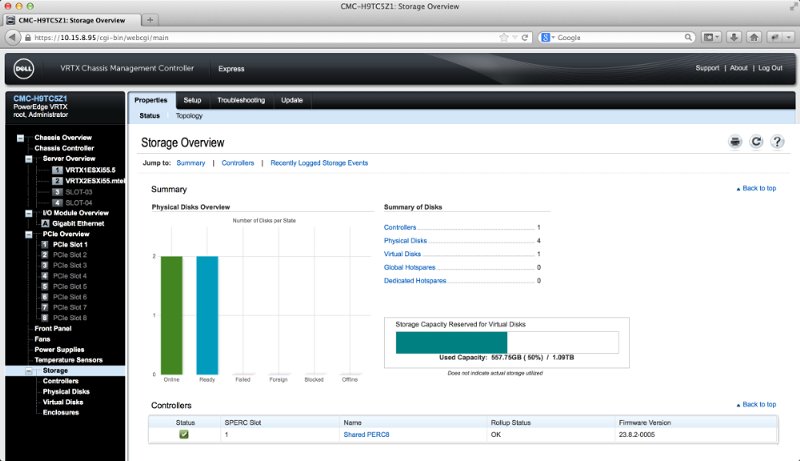800x461 pixels.
Task: Bookmark this page with the star
Action: [x=504, y=37]
